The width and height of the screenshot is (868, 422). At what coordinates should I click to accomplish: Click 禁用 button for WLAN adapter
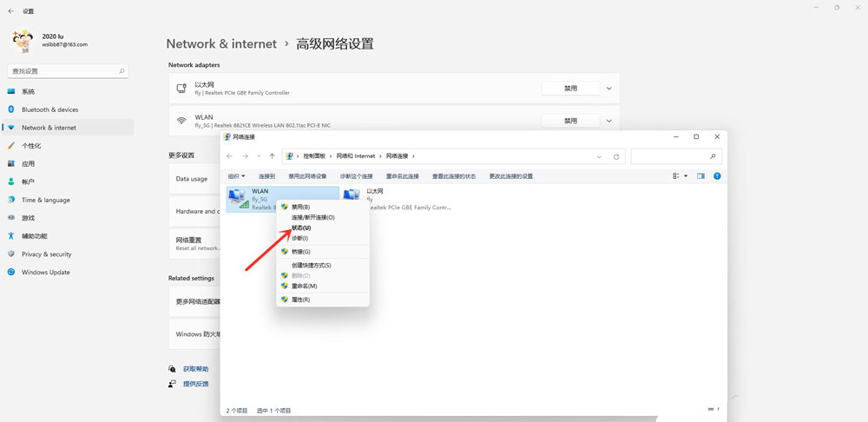[x=570, y=121]
